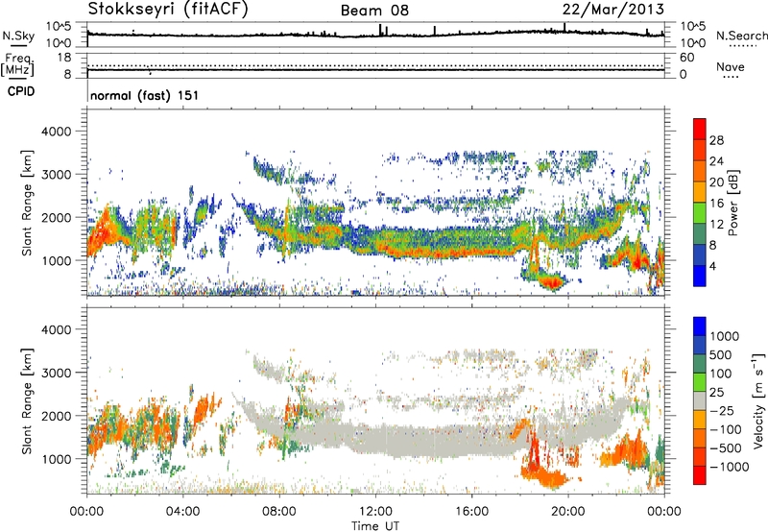The height and width of the screenshot is (532, 768).
Task: Select the light green segment of Velocity colorbar
Action: (x=700, y=382)
